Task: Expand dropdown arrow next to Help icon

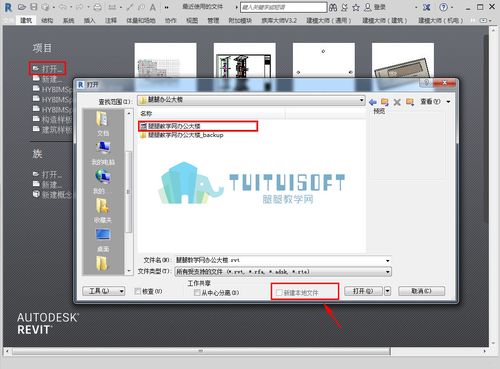Action: (x=452, y=7)
